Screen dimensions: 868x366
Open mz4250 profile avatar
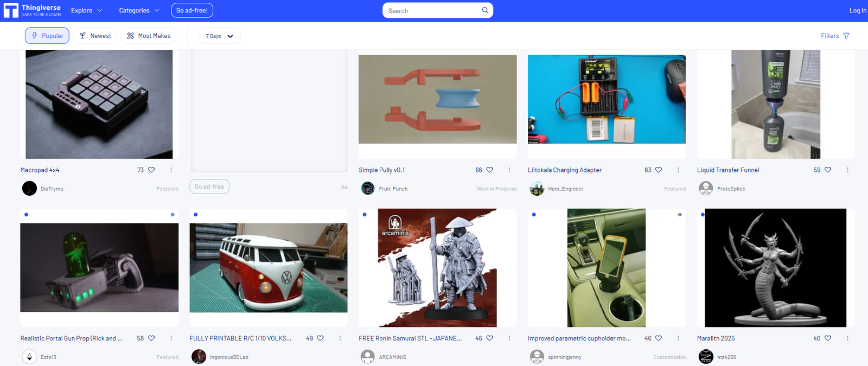pos(706,357)
